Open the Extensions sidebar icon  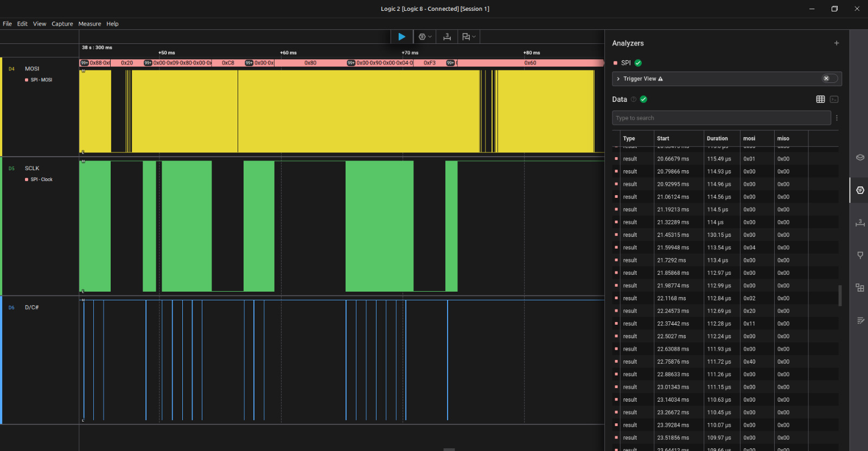pos(860,287)
